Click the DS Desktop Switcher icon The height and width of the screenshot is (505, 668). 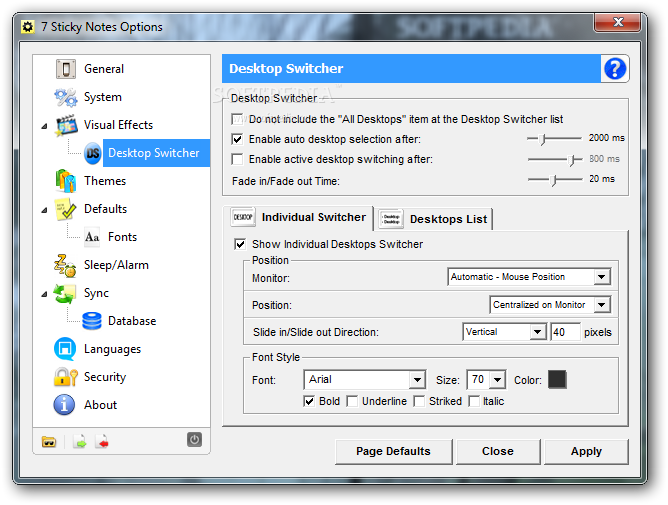[x=92, y=153]
